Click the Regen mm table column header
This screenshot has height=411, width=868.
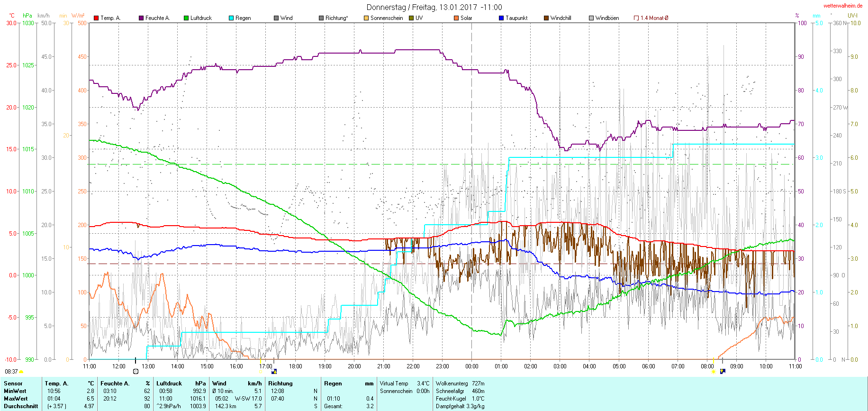349,384
